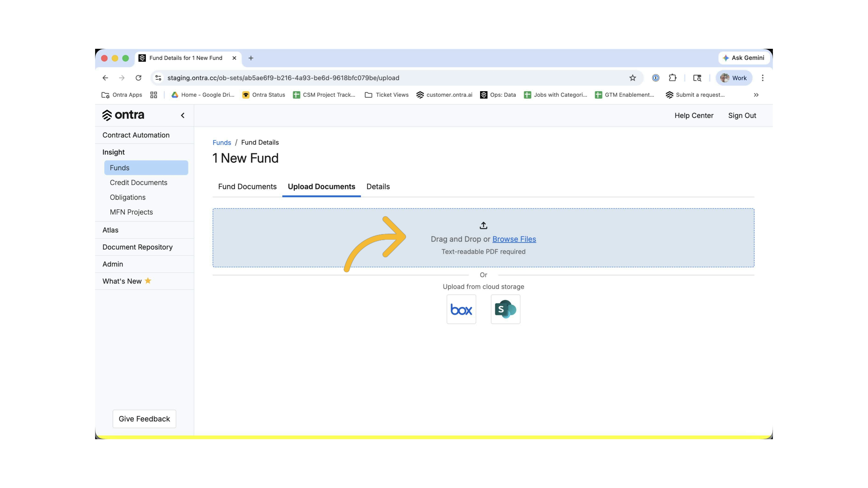Open Credit Documents in the sidebar
Image resolution: width=868 pixels, height=488 pixels.
coord(146,183)
